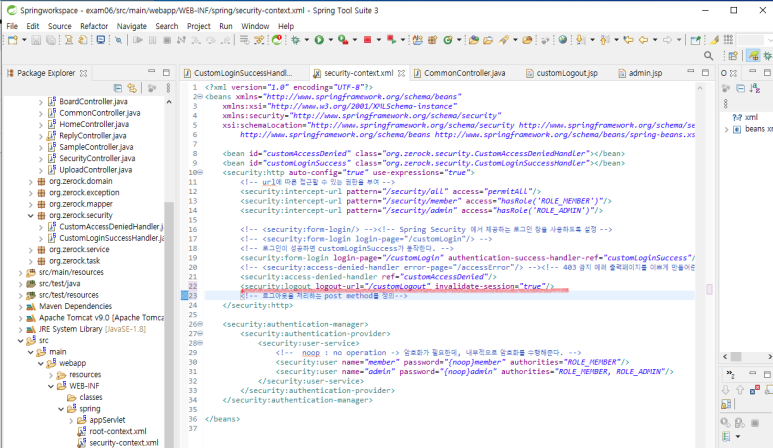Click the green Run button icon

tap(319, 40)
